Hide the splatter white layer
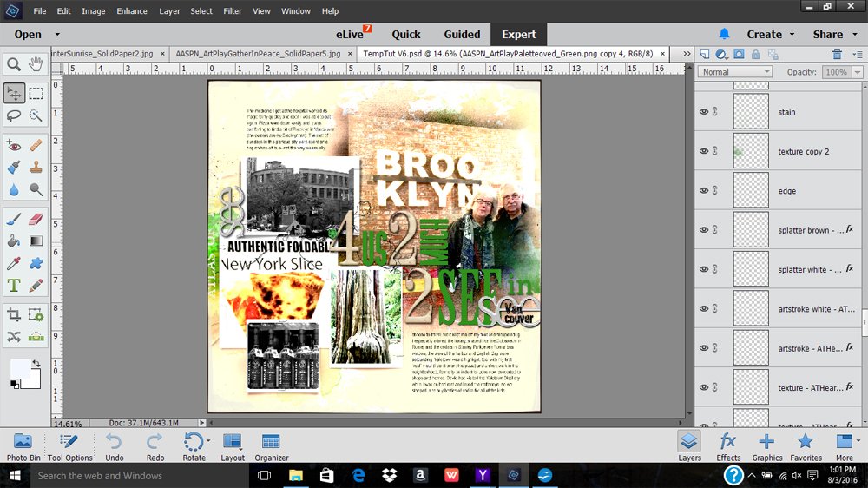Image resolution: width=868 pixels, height=488 pixels. 704,269
